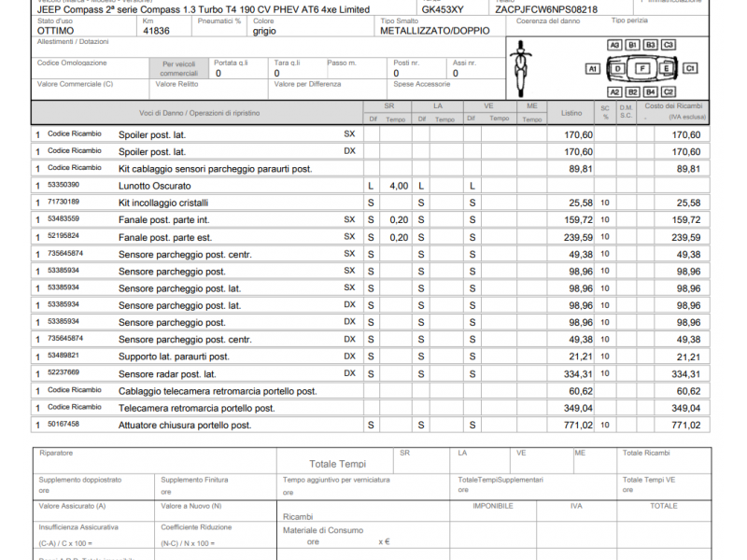
Task: Select 'Sensore radar post. lat.' row description
Action: coord(167,374)
